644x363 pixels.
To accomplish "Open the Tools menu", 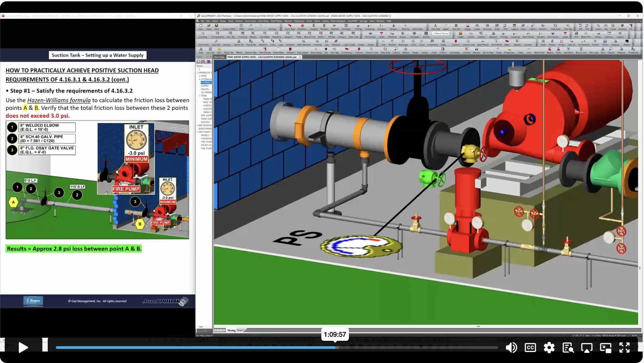I will point(231,21).
